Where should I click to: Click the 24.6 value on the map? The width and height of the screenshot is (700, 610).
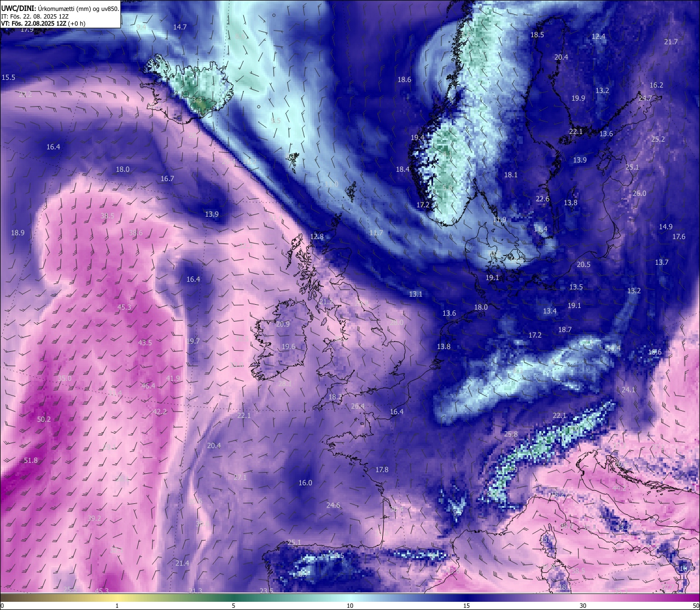click(333, 506)
